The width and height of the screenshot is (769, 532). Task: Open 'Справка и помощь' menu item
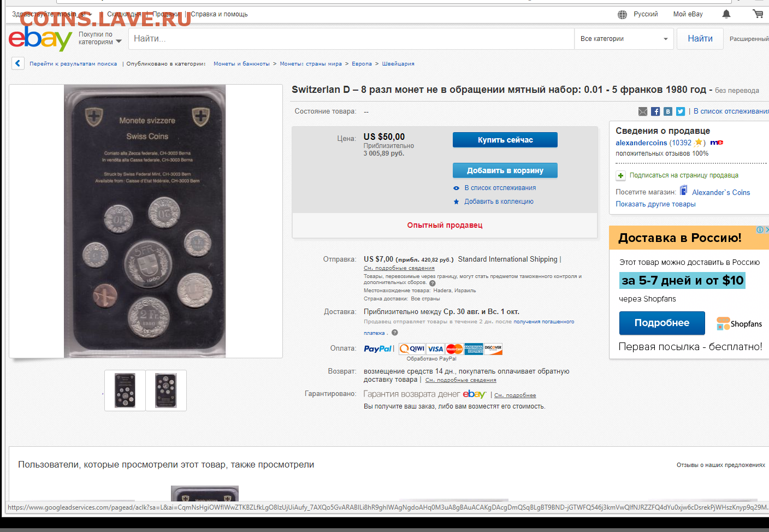point(219,14)
